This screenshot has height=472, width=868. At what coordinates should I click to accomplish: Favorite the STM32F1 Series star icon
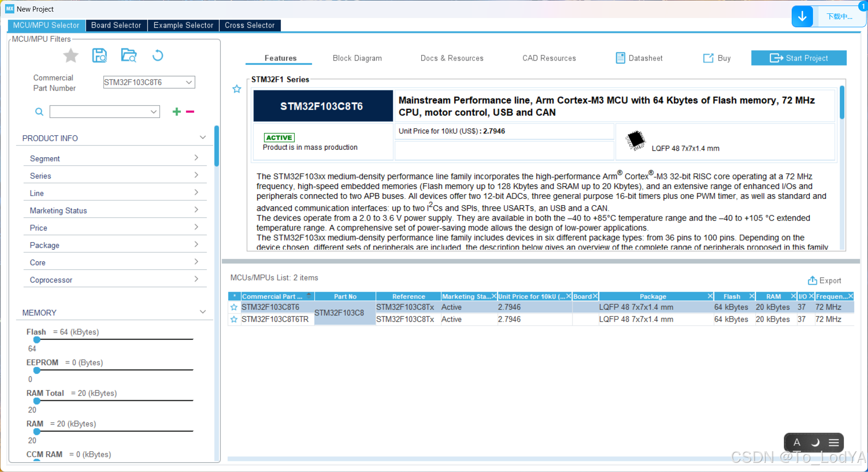237,89
